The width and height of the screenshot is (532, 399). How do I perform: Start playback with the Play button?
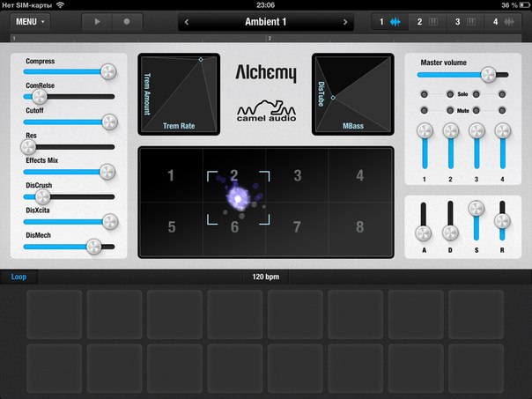coord(97,22)
